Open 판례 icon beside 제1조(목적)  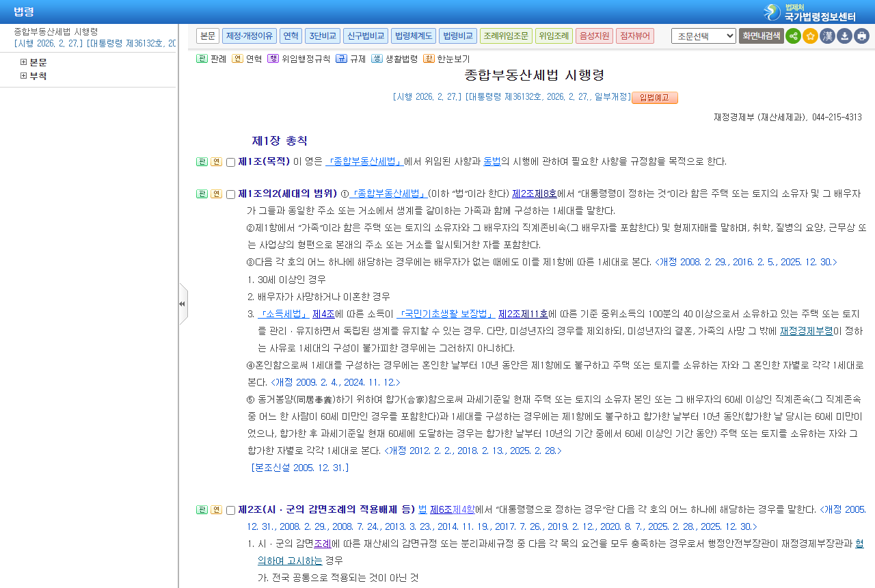click(202, 162)
